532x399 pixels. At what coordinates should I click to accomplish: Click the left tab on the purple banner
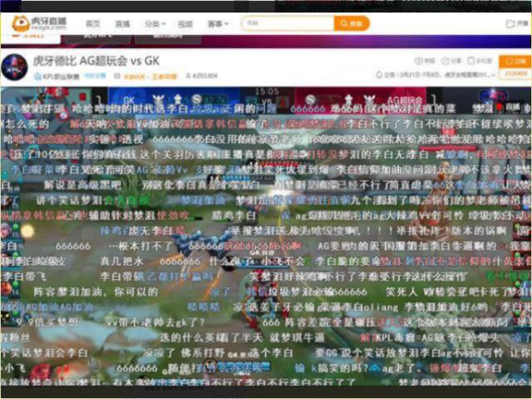click(x=31, y=39)
